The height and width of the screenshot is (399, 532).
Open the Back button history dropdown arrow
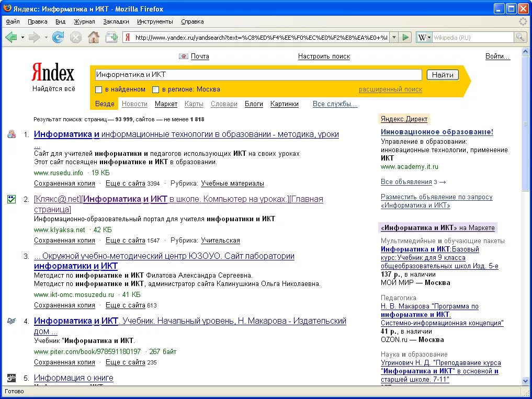click(22, 37)
